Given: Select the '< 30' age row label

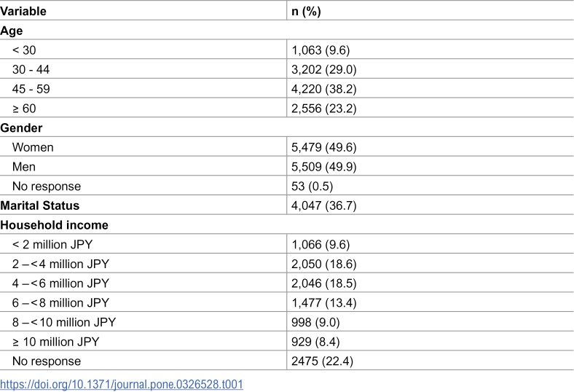Looking at the screenshot, I should tap(24, 50).
